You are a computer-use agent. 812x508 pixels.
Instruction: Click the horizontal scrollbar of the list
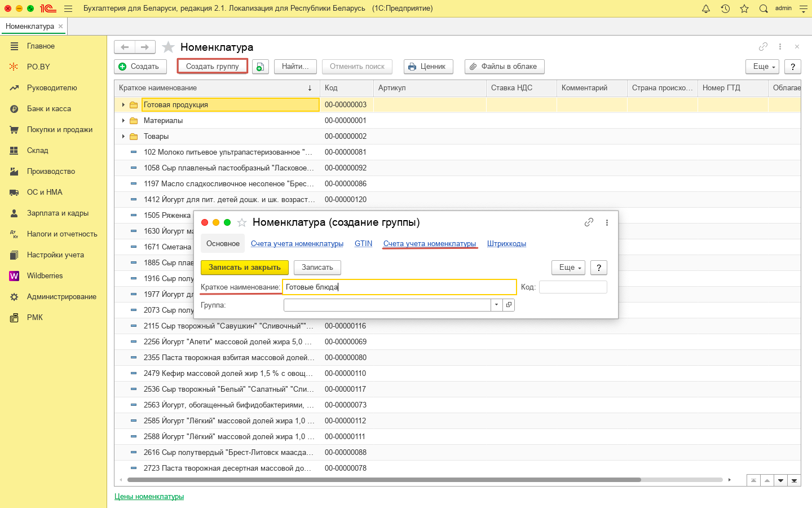(383, 480)
